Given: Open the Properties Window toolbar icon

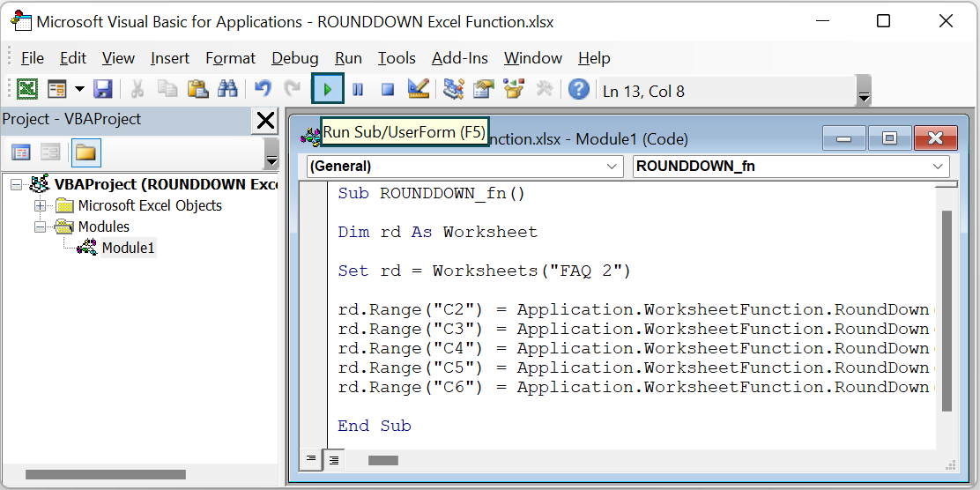Looking at the screenshot, I should (x=483, y=89).
